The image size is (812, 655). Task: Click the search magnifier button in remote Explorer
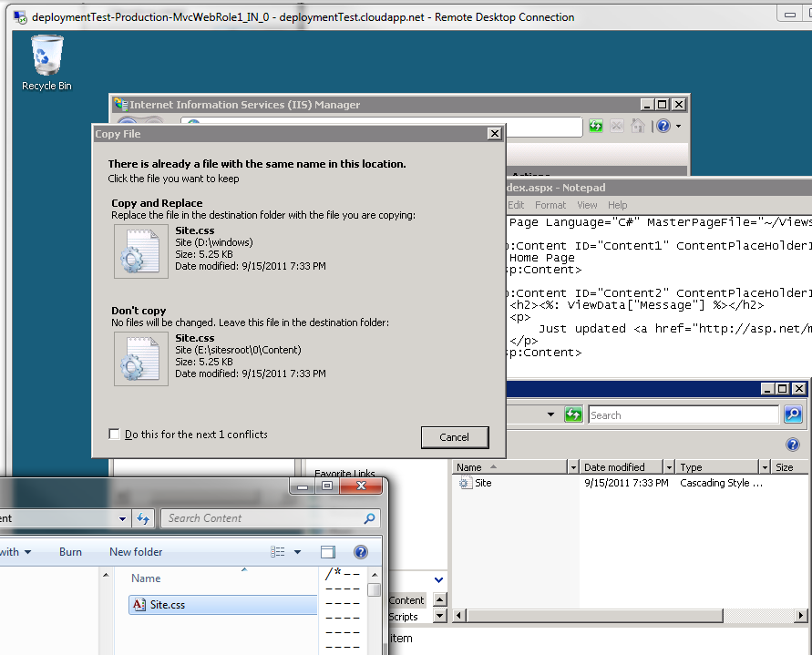coord(793,414)
